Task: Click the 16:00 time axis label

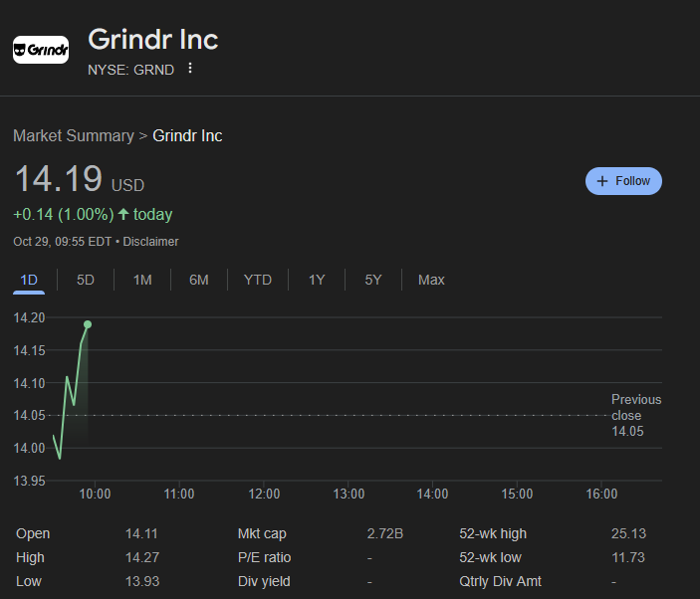Action: coord(601,495)
